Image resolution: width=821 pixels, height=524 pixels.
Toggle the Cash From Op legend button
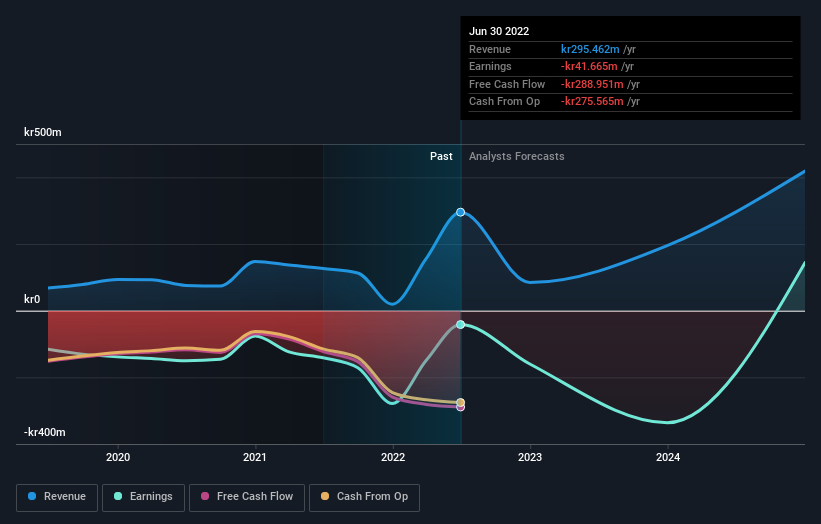364,497
